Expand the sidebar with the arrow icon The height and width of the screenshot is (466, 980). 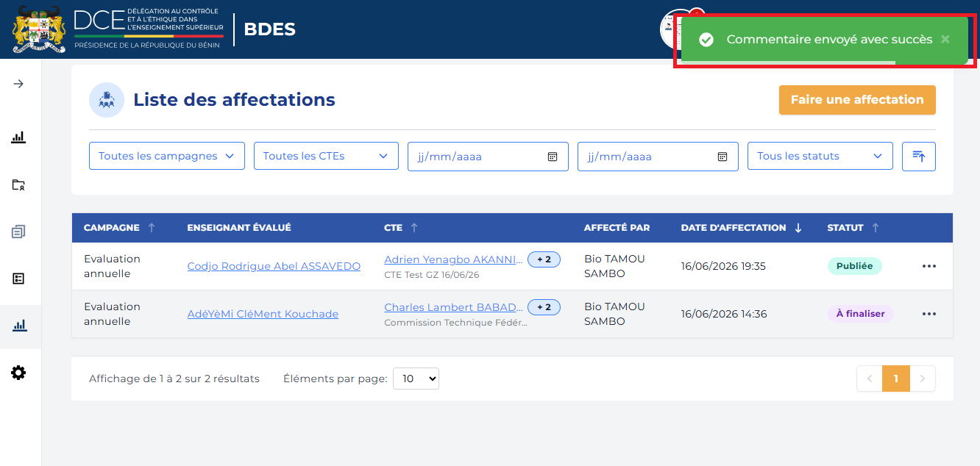tap(18, 84)
